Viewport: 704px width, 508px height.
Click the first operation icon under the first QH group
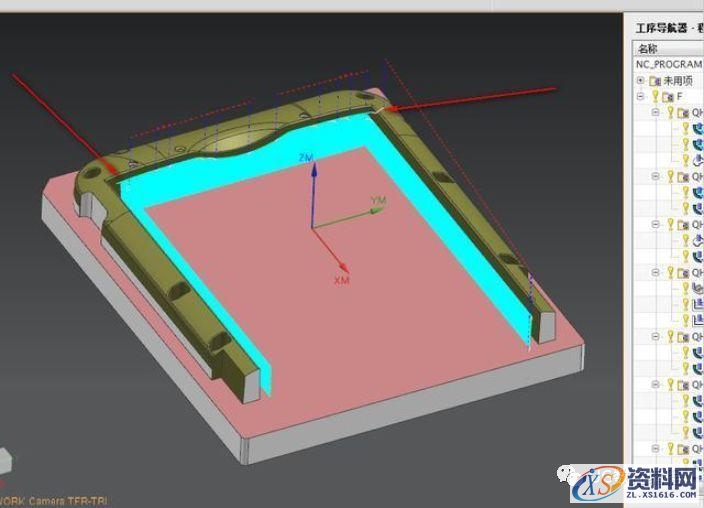697,128
